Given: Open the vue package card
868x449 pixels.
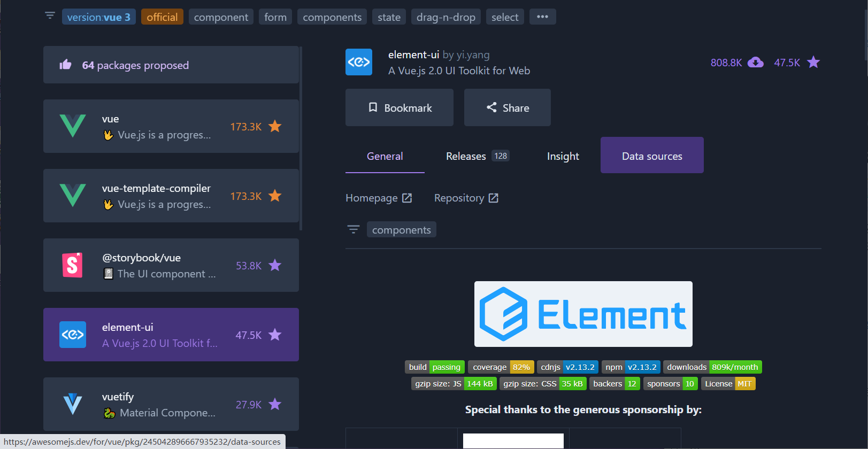Looking at the screenshot, I should point(171,126).
